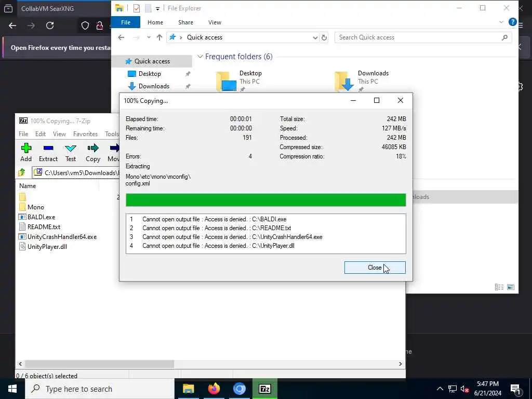The image size is (532, 399).
Task: Click the 7-Zip scrollbar left arrow
Action: pyautogui.click(x=20, y=364)
